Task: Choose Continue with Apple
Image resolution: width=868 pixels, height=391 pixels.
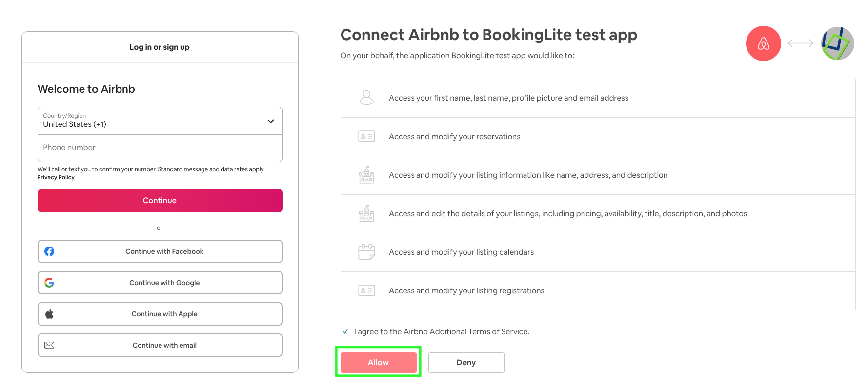Action: [160, 314]
